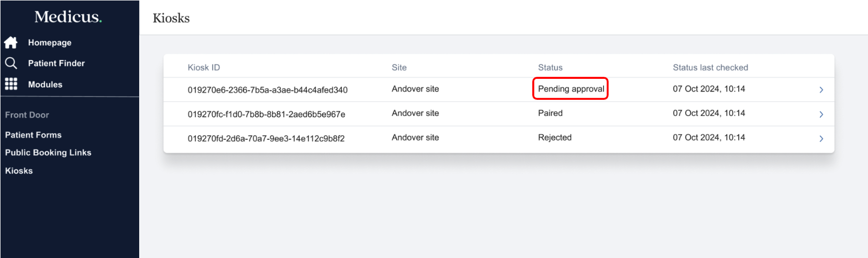Screen dimensions: 868x258
Task: Click the Status column header
Action: click(550, 68)
